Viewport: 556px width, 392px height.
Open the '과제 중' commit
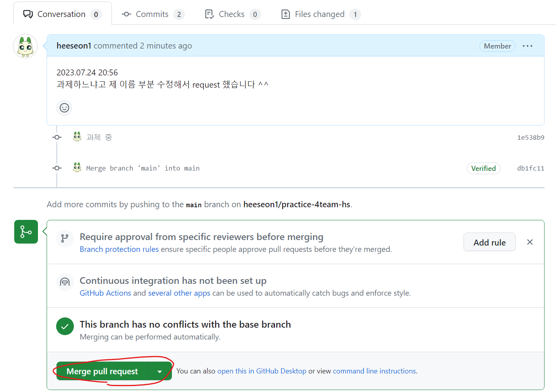pos(99,137)
